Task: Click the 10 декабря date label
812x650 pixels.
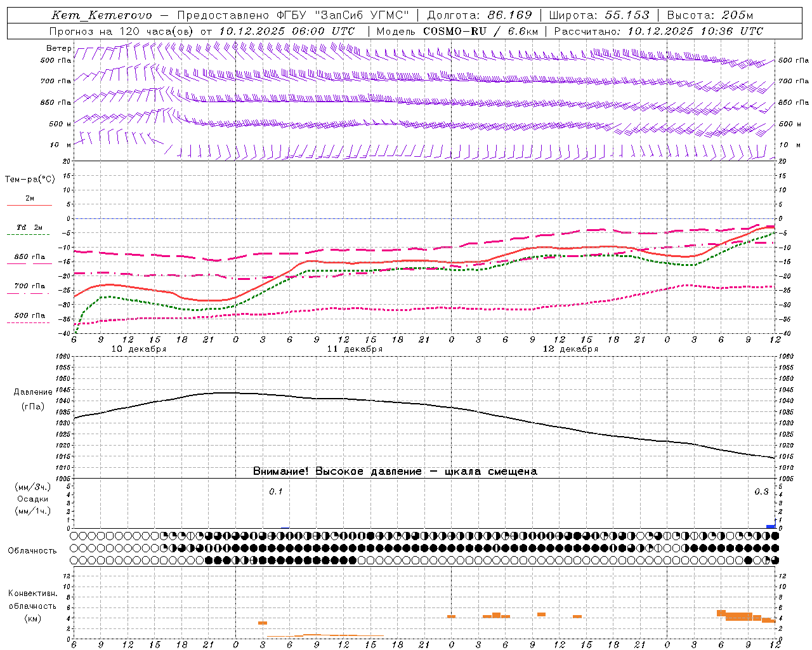Action: [x=139, y=349]
